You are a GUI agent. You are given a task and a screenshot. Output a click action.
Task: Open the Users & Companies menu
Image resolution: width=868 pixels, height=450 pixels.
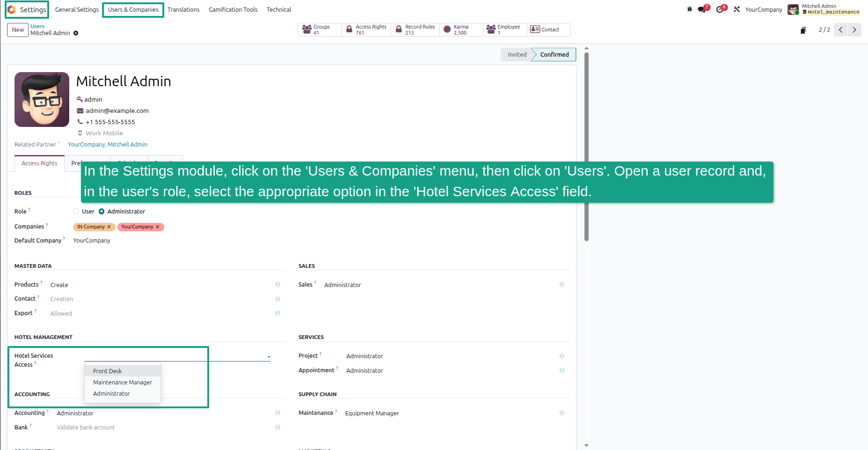pos(133,10)
